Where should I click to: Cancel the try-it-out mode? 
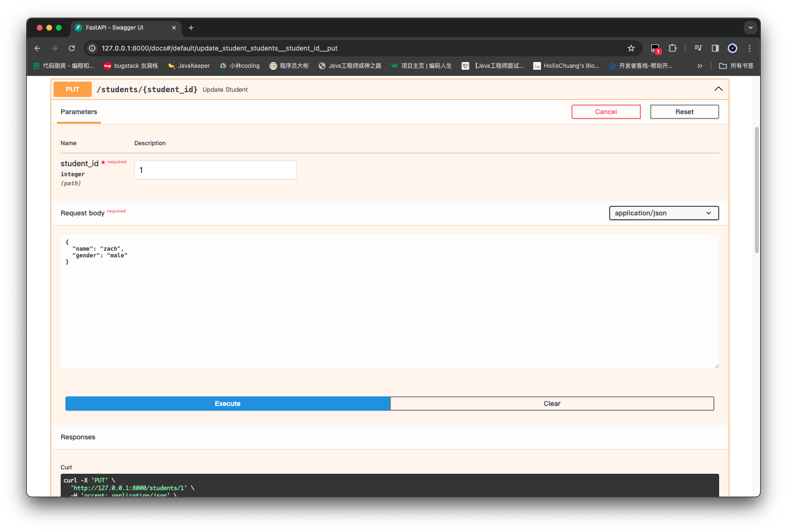[x=606, y=112]
